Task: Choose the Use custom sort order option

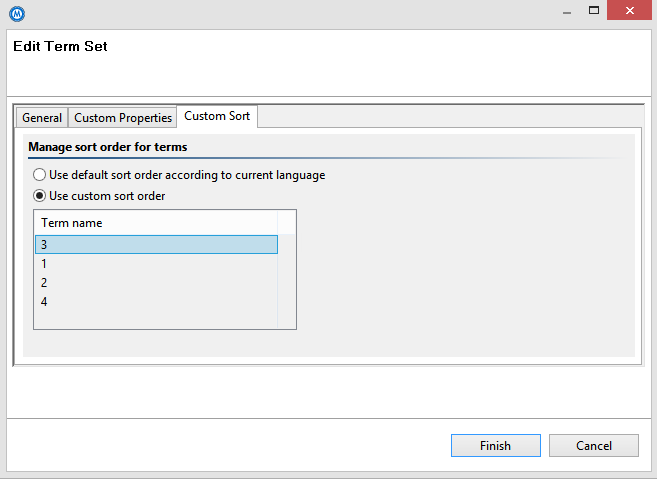Action: tap(39, 196)
